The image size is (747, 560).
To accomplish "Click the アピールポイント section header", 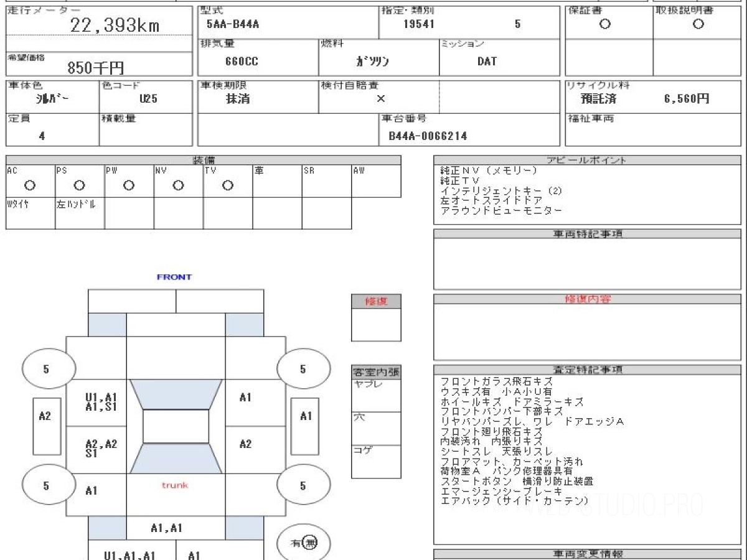I will (x=587, y=160).
